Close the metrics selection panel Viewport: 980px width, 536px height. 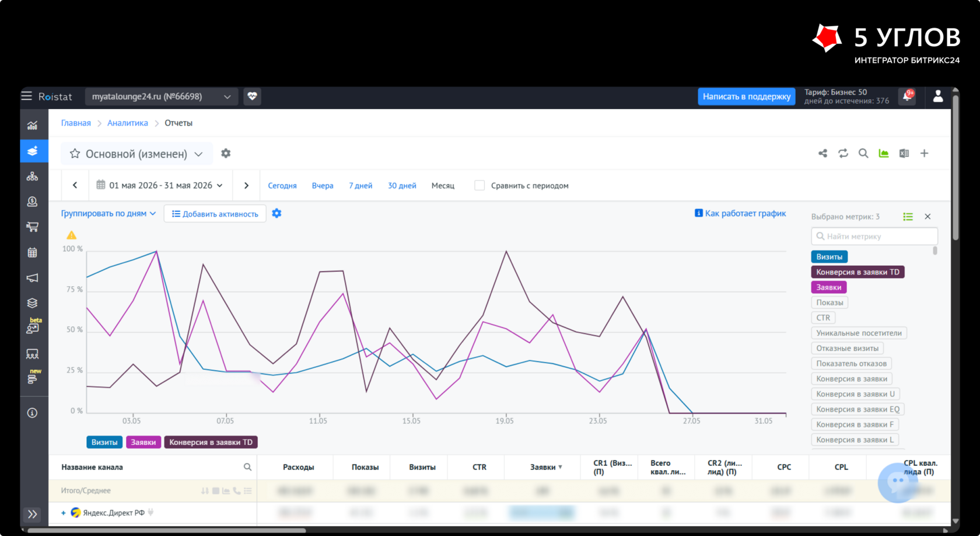click(x=928, y=217)
